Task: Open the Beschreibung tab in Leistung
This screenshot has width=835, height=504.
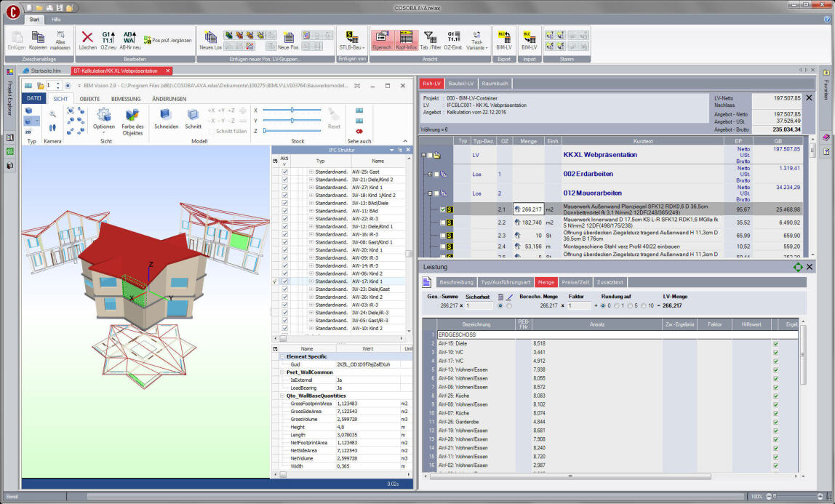Action: (x=456, y=283)
